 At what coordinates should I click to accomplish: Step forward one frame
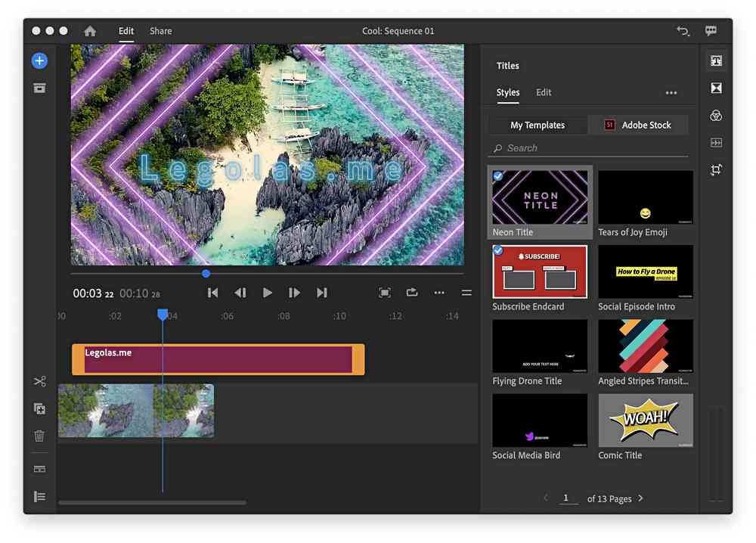294,293
